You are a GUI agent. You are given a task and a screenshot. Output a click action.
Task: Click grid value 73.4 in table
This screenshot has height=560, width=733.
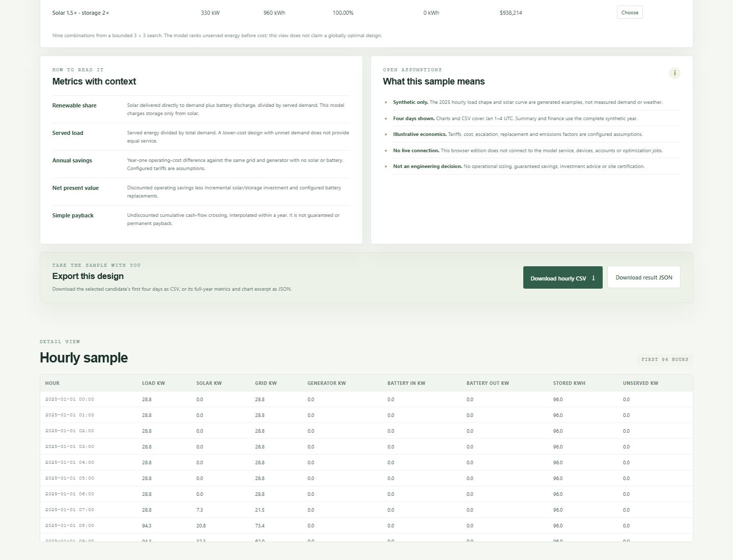click(x=260, y=526)
